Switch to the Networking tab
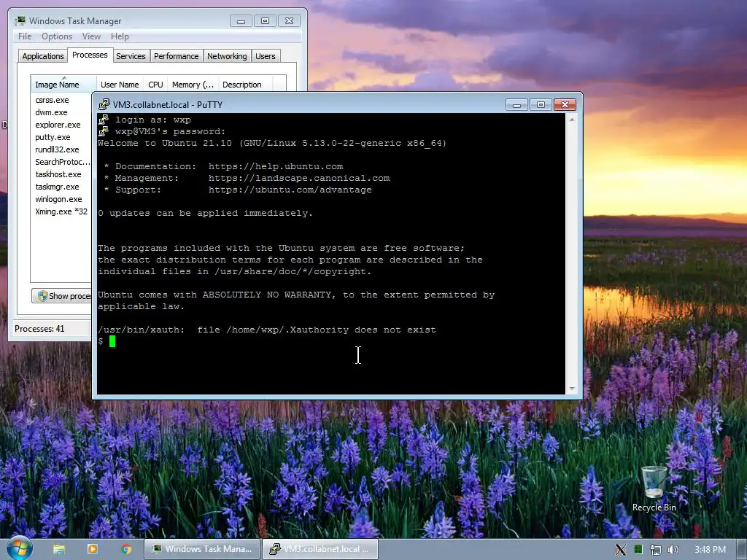Screen dimensions: 747x560 coord(228,56)
